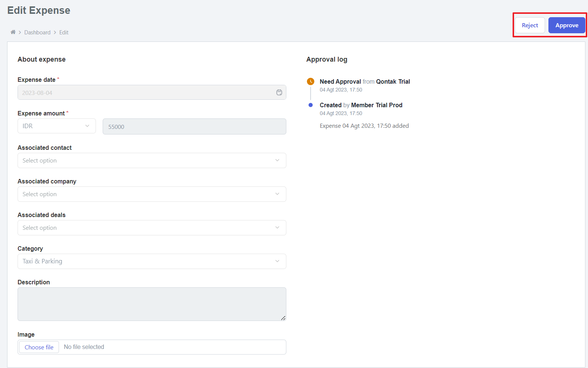The width and height of the screenshot is (588, 368).
Task: Expand the Associated deals dropdown
Action: [152, 228]
